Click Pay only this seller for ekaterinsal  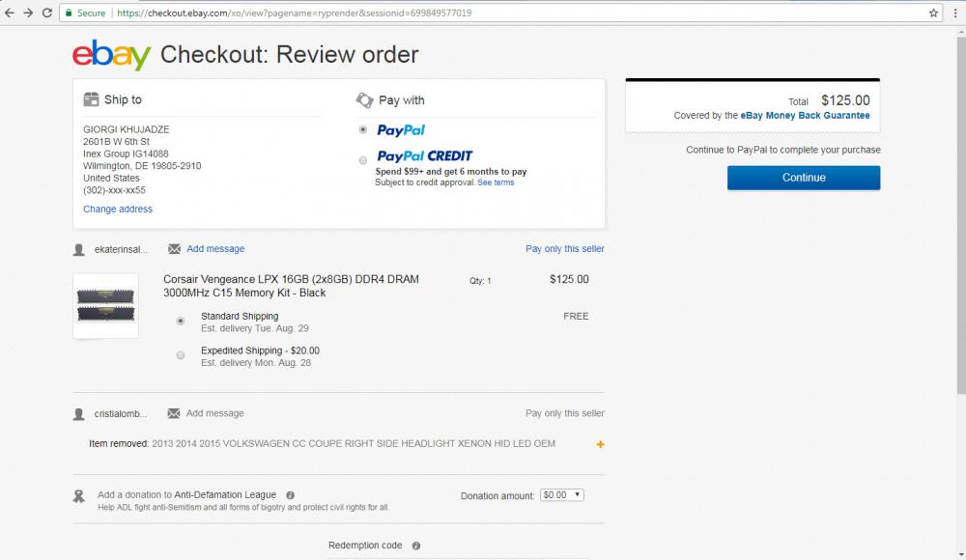click(565, 249)
